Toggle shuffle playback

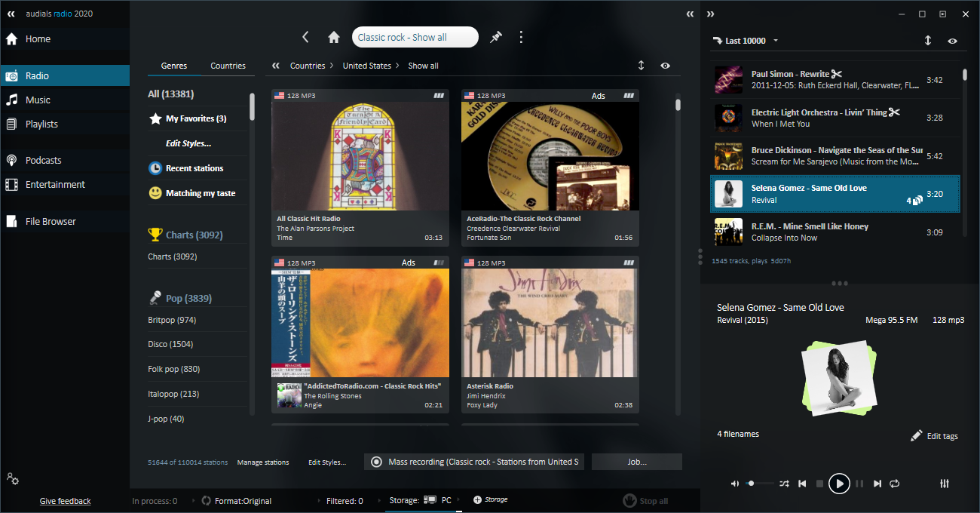pos(784,484)
